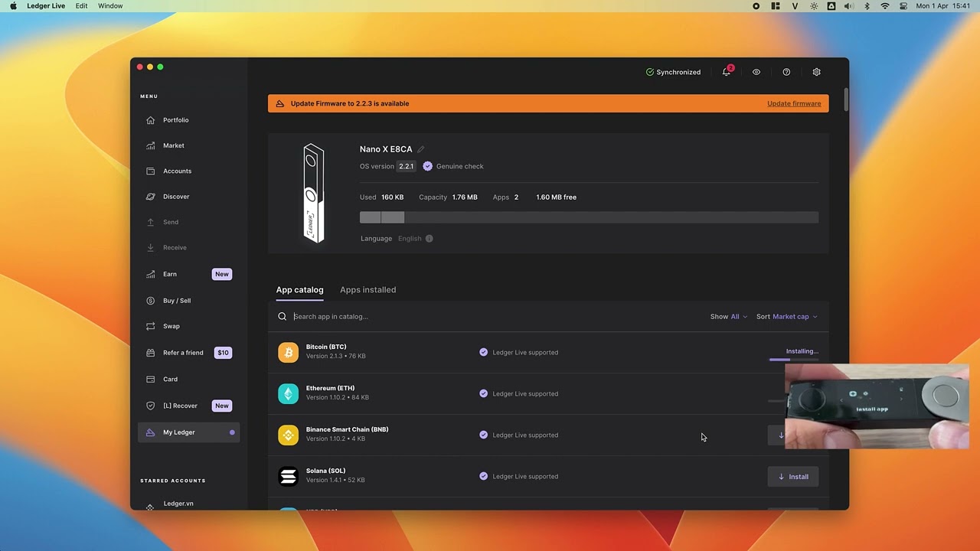Go to Accounts in the sidebar
Viewport: 980px width, 551px height.
click(188, 171)
